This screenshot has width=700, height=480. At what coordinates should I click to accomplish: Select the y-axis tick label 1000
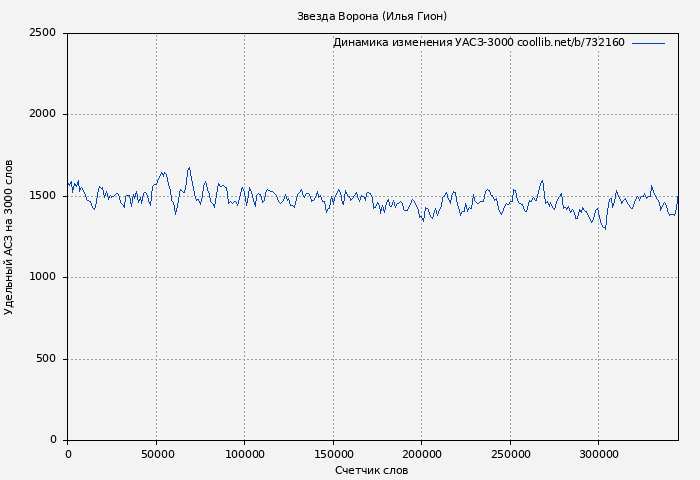click(42, 277)
